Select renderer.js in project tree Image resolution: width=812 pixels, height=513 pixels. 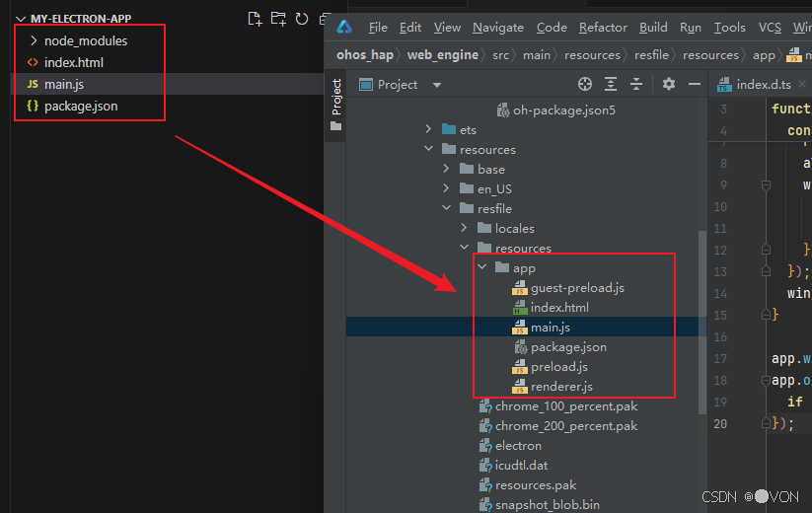[x=561, y=386]
